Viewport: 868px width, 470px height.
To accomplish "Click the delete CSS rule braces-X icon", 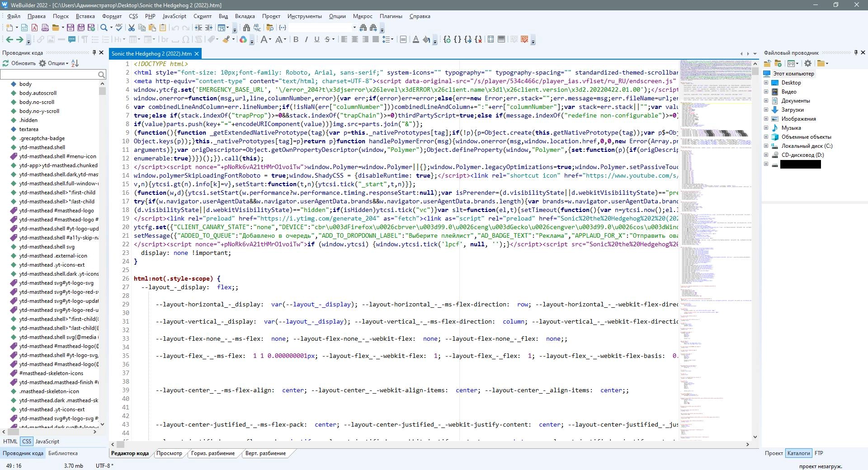I will pyautogui.click(x=478, y=39).
